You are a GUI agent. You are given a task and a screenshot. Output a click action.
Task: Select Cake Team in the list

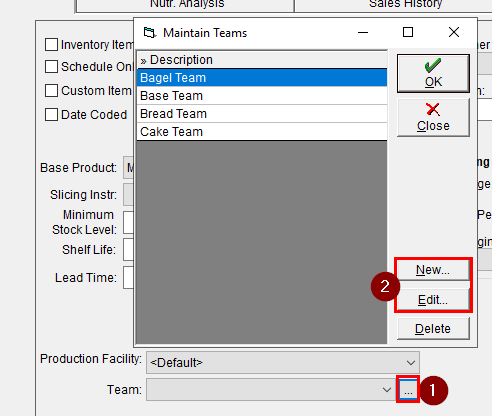[x=262, y=132]
